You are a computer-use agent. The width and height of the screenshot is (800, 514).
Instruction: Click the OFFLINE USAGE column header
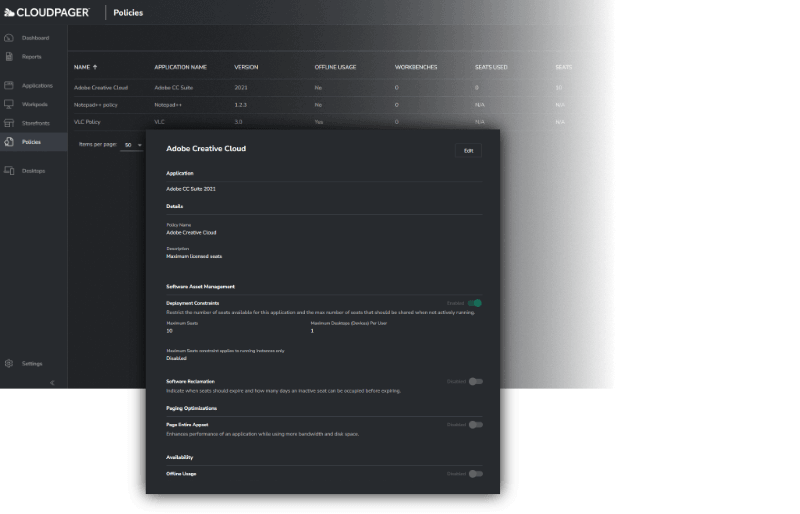tap(335, 67)
